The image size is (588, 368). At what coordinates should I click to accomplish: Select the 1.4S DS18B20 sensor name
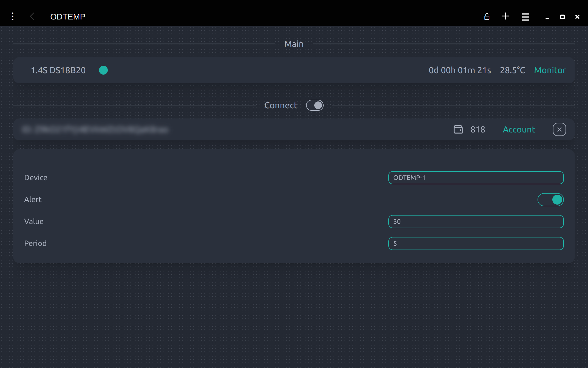pos(58,70)
